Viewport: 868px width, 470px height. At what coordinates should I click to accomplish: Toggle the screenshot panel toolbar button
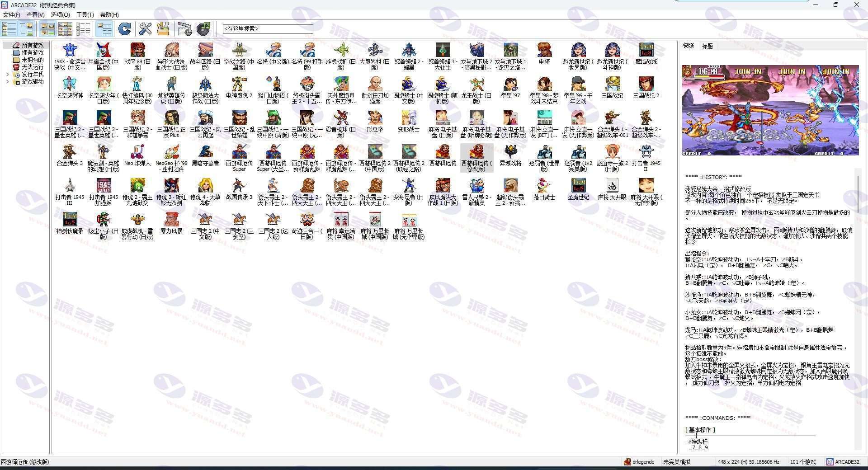tap(27, 29)
